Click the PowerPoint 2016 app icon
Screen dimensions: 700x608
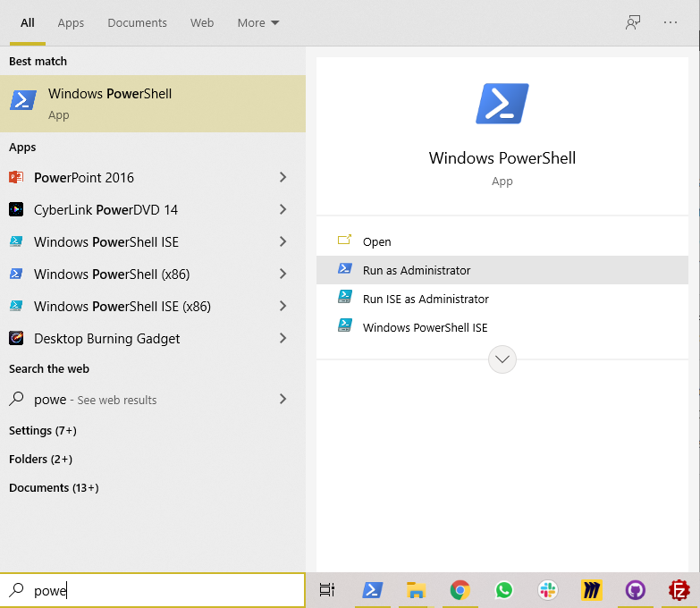[16, 178]
